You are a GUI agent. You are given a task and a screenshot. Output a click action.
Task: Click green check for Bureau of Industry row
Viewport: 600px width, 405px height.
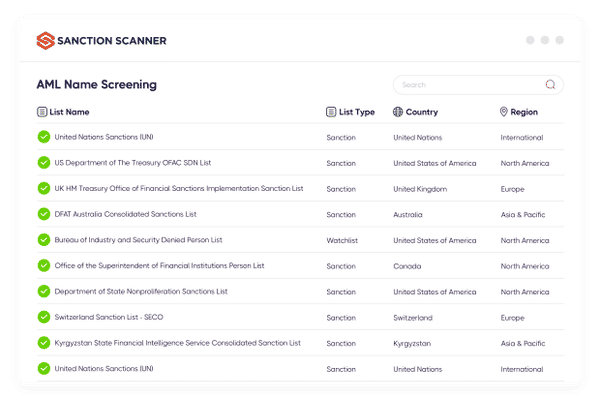coord(44,240)
